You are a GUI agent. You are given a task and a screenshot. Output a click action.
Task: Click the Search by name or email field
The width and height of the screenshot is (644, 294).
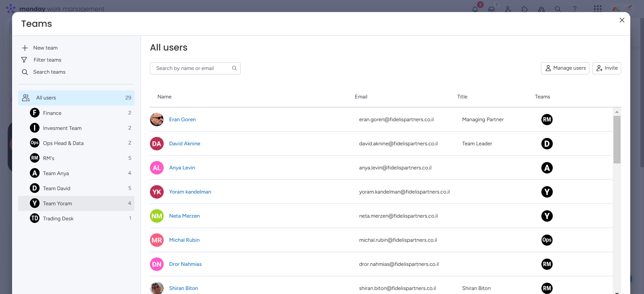(191, 68)
